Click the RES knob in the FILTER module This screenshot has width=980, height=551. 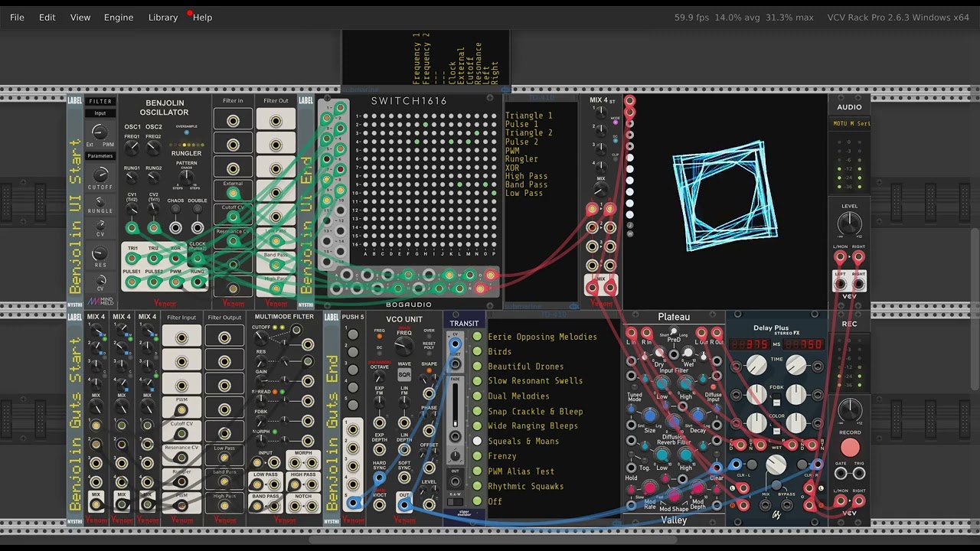(100, 254)
